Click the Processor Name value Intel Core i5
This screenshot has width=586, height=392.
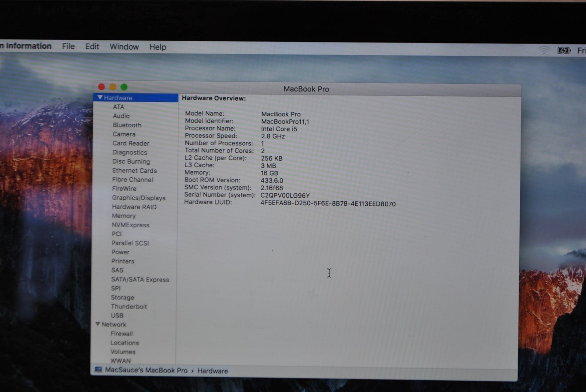[x=279, y=129]
